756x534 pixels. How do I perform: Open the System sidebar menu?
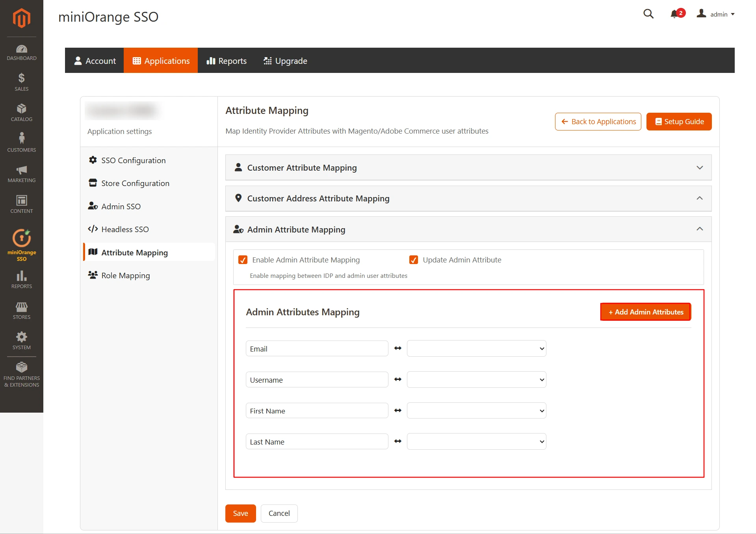tap(22, 340)
